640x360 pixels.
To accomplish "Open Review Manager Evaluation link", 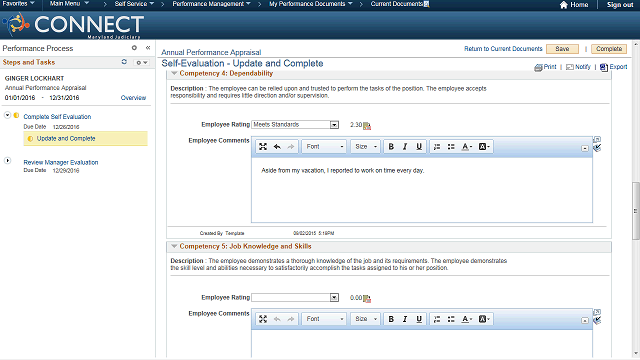I will (61, 162).
